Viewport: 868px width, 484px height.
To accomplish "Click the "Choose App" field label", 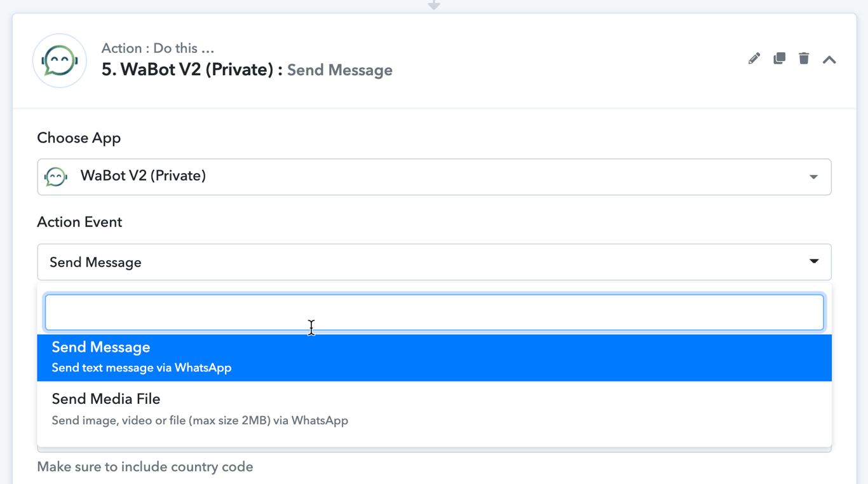I will tap(79, 138).
